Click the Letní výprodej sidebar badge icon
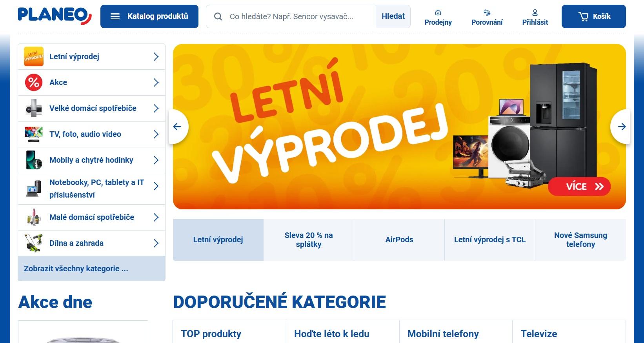The image size is (644, 343). click(34, 56)
